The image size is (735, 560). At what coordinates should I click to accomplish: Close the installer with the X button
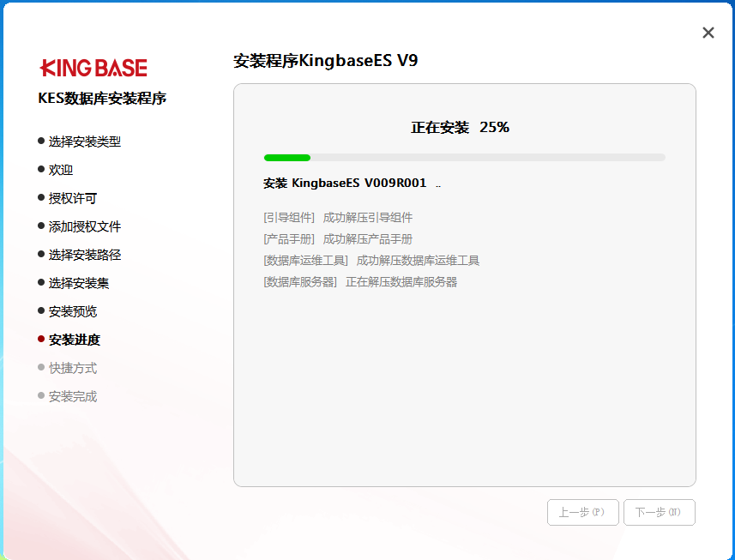click(x=708, y=33)
